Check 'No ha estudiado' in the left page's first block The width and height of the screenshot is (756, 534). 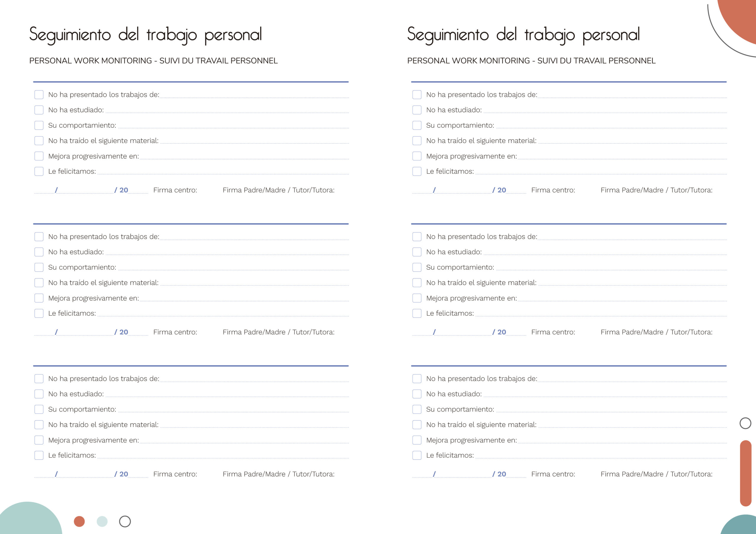[39, 110]
